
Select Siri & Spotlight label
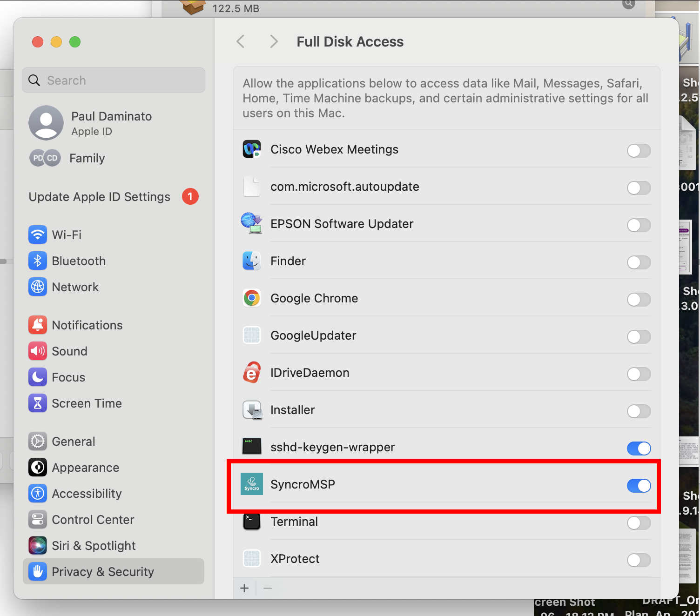pos(94,545)
